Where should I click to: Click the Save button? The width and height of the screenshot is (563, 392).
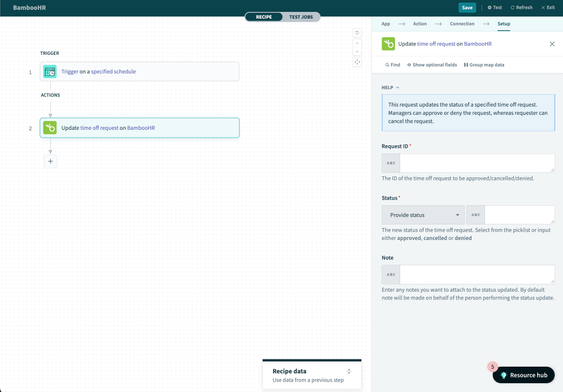(467, 7)
